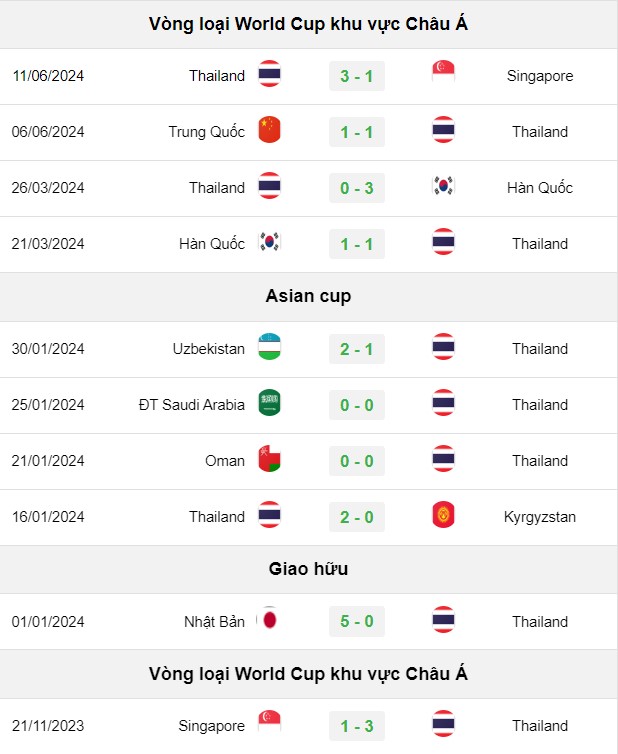Select the Asian cup section header
Viewport: 618px width, 754px height.
tap(308, 297)
